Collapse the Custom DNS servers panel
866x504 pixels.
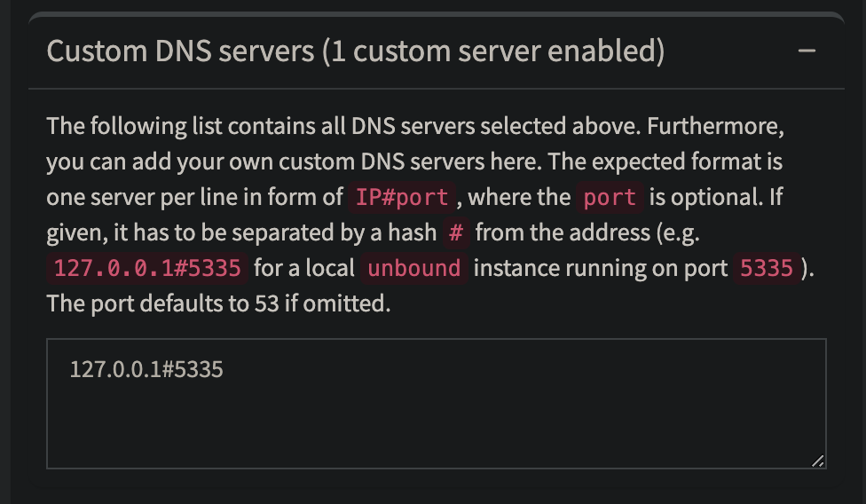click(807, 51)
